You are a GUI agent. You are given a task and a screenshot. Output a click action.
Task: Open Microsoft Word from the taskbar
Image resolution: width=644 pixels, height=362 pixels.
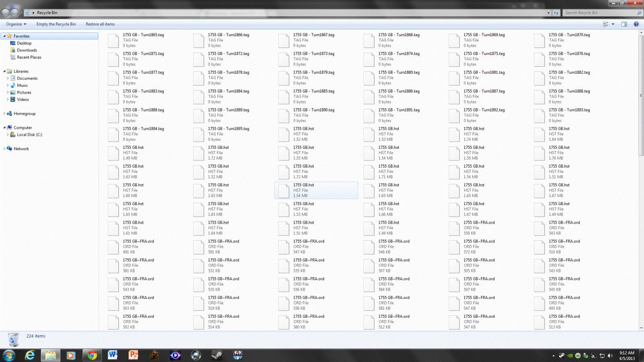click(113, 355)
